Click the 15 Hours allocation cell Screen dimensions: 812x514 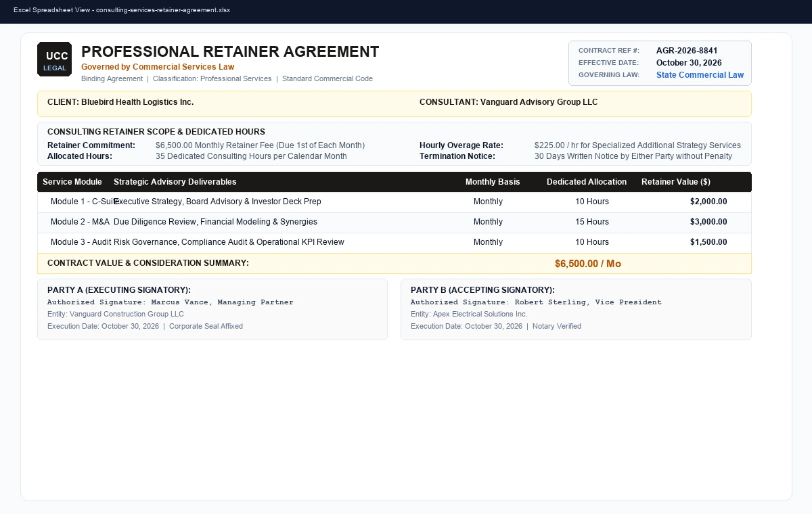592,222
